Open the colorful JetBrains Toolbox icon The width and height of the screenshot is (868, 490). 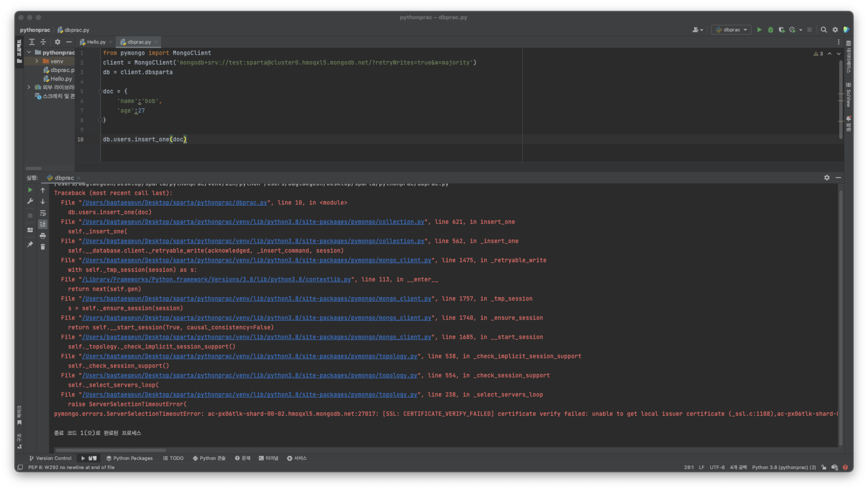(x=846, y=30)
